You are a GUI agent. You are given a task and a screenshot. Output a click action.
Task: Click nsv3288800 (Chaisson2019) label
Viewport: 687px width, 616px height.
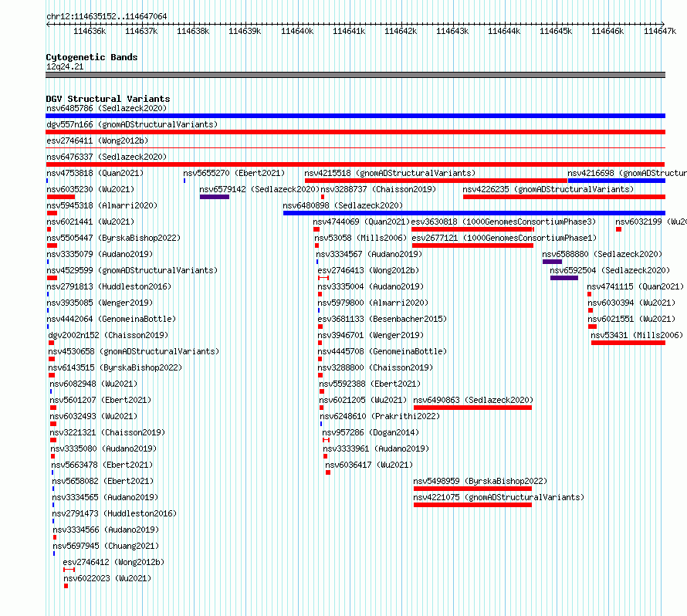coord(375,367)
